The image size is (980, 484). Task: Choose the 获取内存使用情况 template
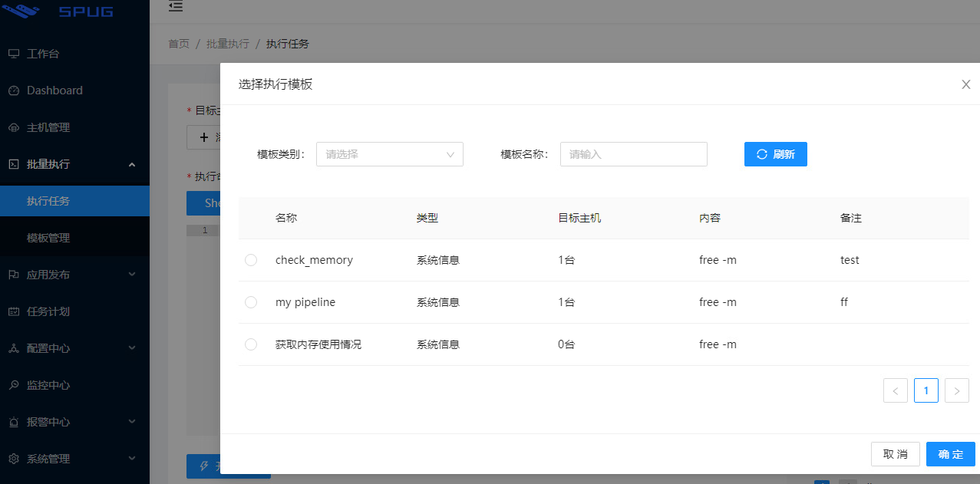pyautogui.click(x=251, y=344)
